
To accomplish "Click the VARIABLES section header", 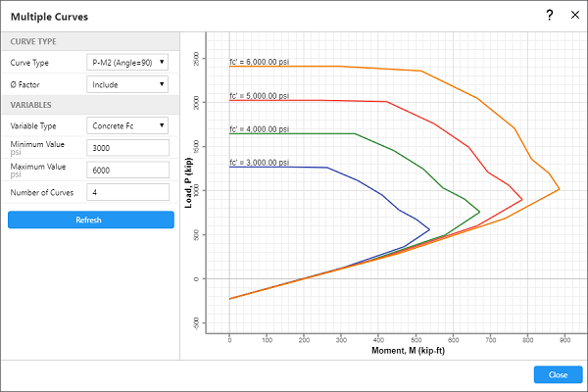I will (x=31, y=105).
